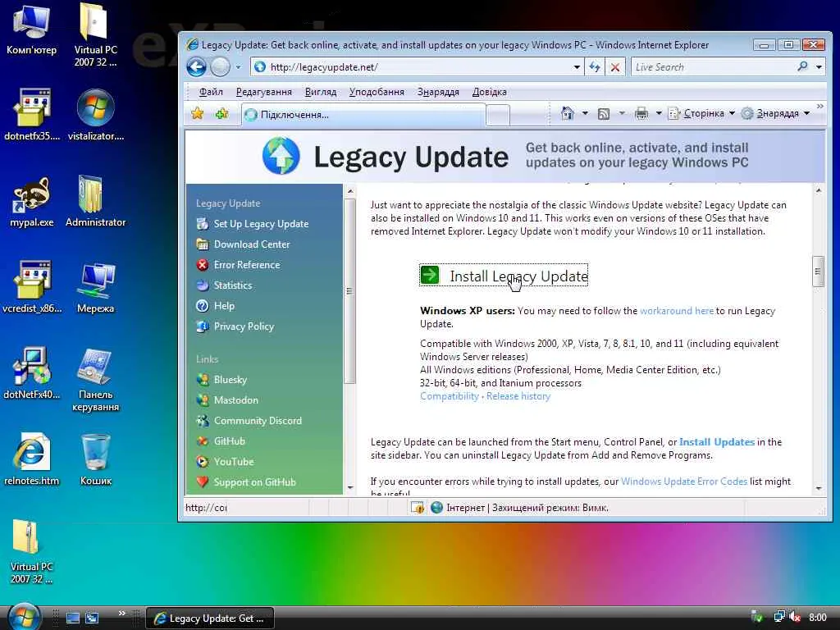Expand the address bar history dropdown
The width and height of the screenshot is (840, 630).
pos(577,67)
